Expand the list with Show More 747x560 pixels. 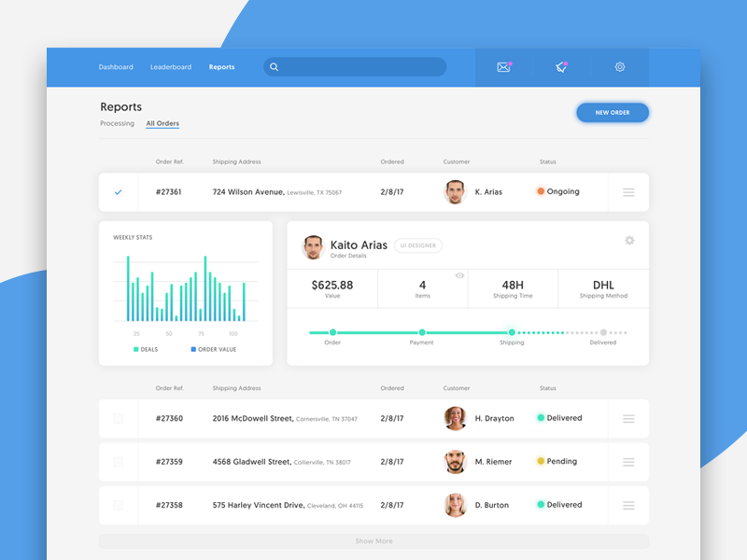tap(373, 541)
